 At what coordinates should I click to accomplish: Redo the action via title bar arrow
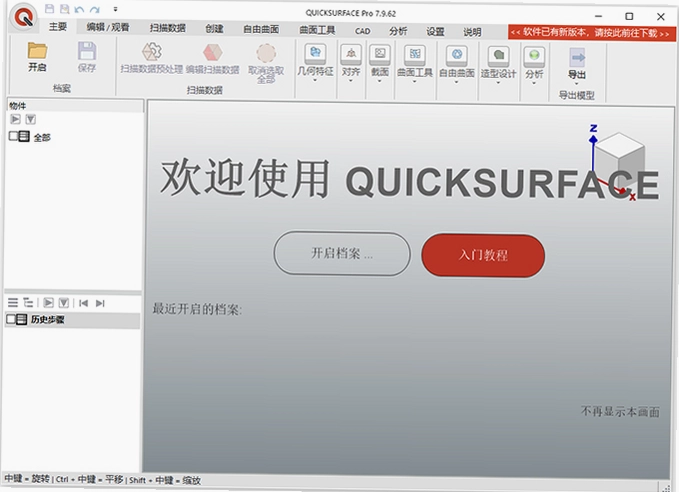click(x=94, y=9)
